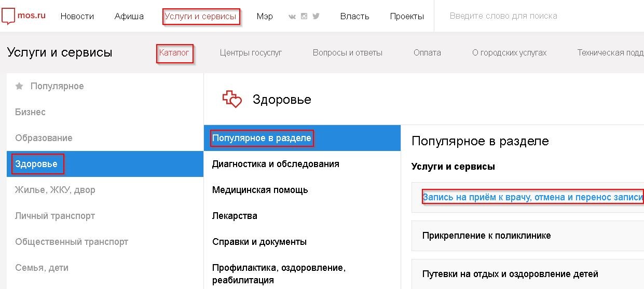644x289 pixels.
Task: Open the VK social network icon
Action: (292, 16)
